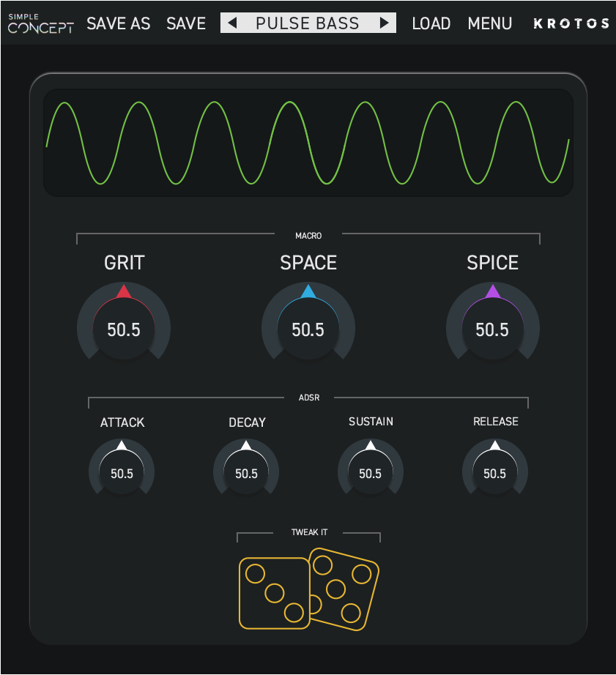This screenshot has width=616, height=675.
Task: Click the Space macro knob
Action: coord(308,328)
